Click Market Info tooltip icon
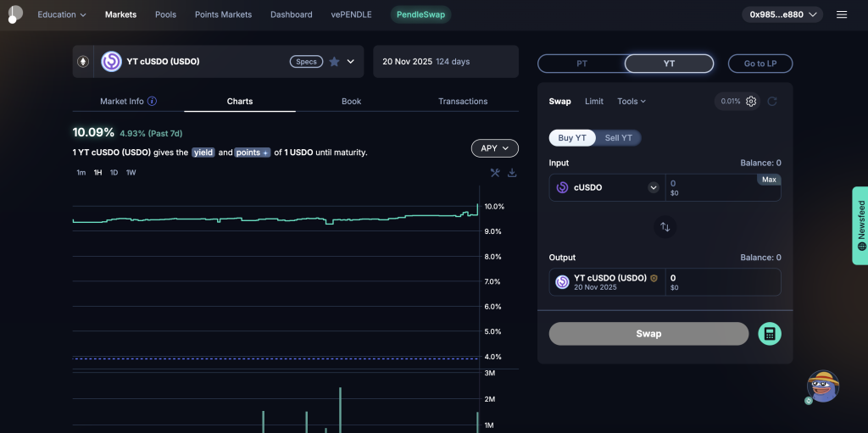This screenshot has height=433, width=868. pos(153,102)
